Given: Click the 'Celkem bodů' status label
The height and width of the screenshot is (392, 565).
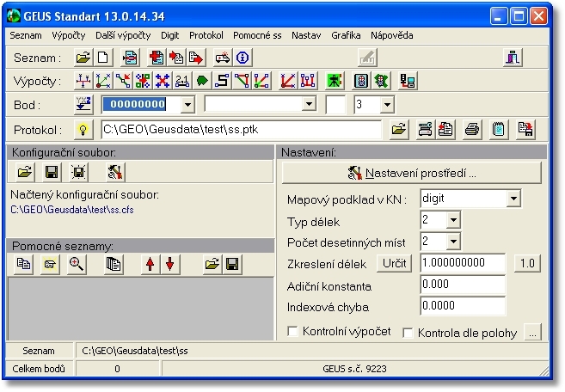Looking at the screenshot, I should (x=39, y=369).
